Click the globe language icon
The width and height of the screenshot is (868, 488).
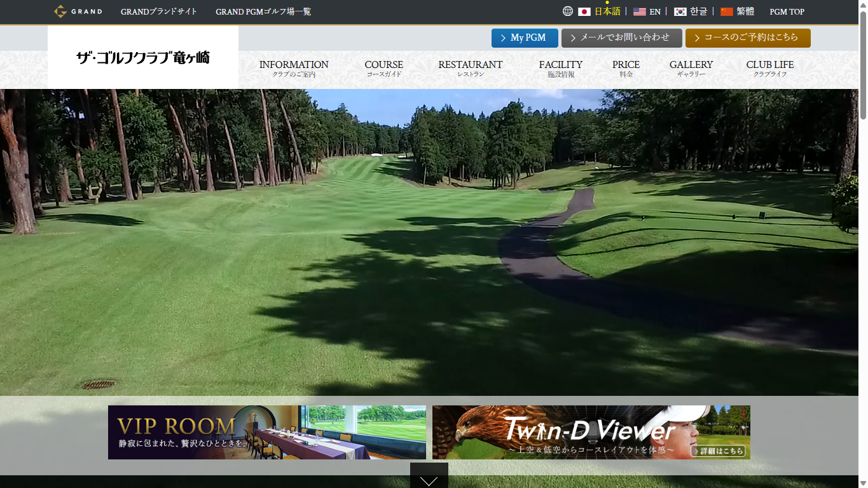568,11
